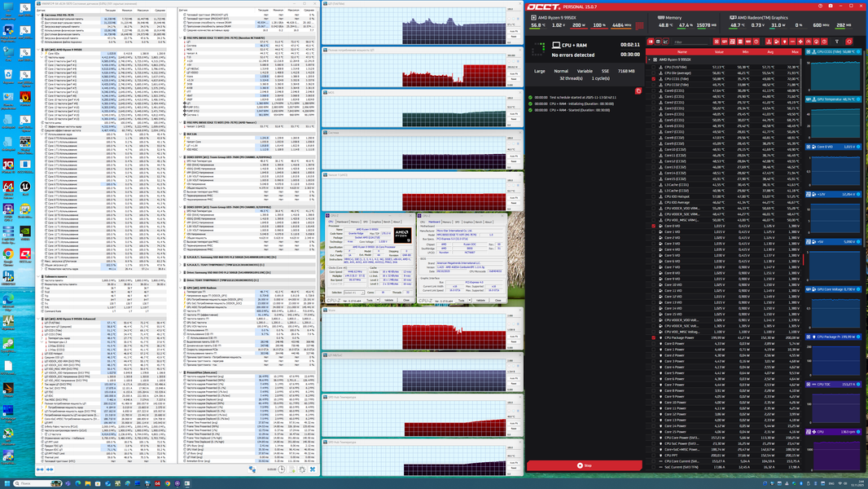
Task: Collapse HWiNFO 'Система: MSI MS-7E79' section
Action: [39, 15]
